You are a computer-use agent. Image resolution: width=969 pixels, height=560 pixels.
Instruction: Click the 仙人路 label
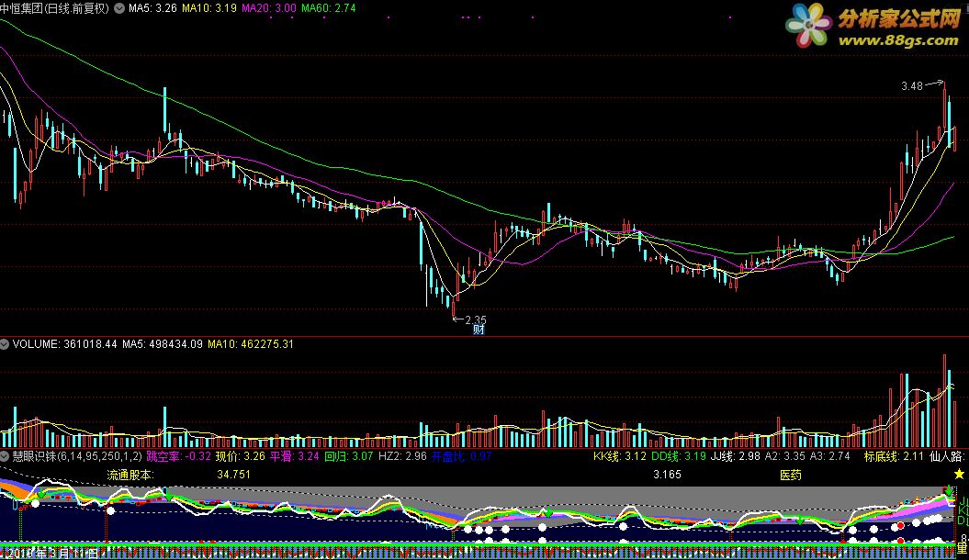[x=947, y=456]
